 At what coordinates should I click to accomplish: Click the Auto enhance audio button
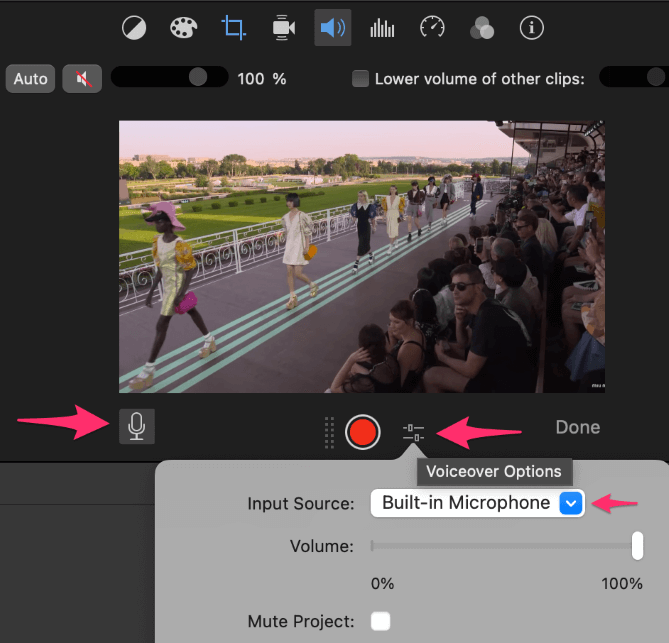click(30, 78)
